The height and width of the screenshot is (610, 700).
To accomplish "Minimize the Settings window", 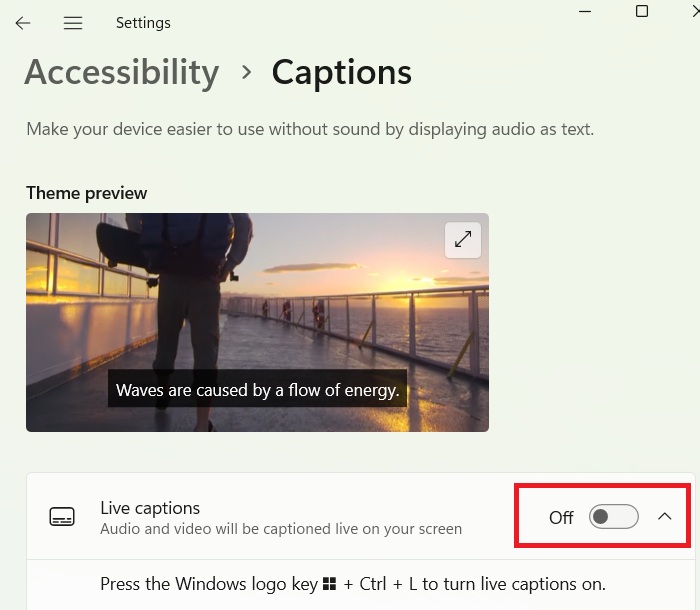I will pos(585,11).
